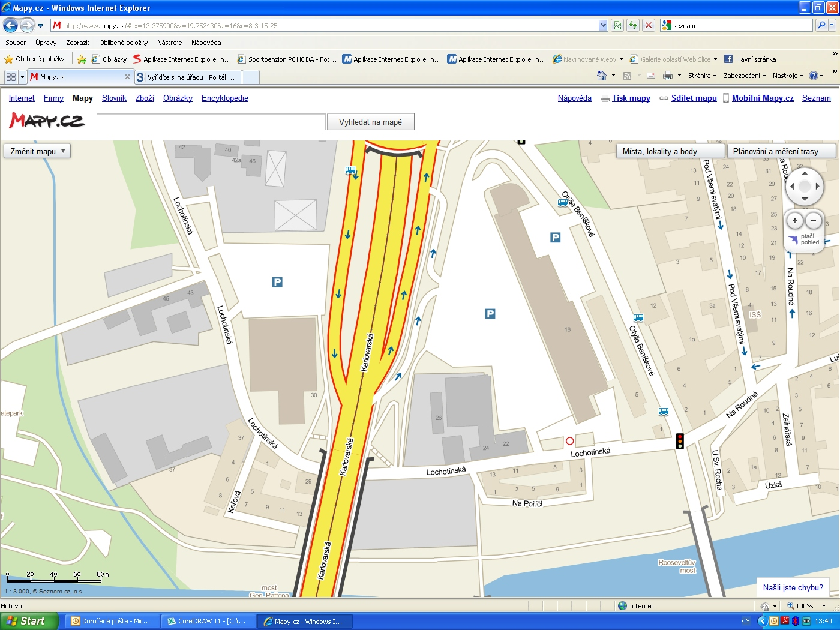Switch to Vyřiďte si na úřadu tab

188,77
